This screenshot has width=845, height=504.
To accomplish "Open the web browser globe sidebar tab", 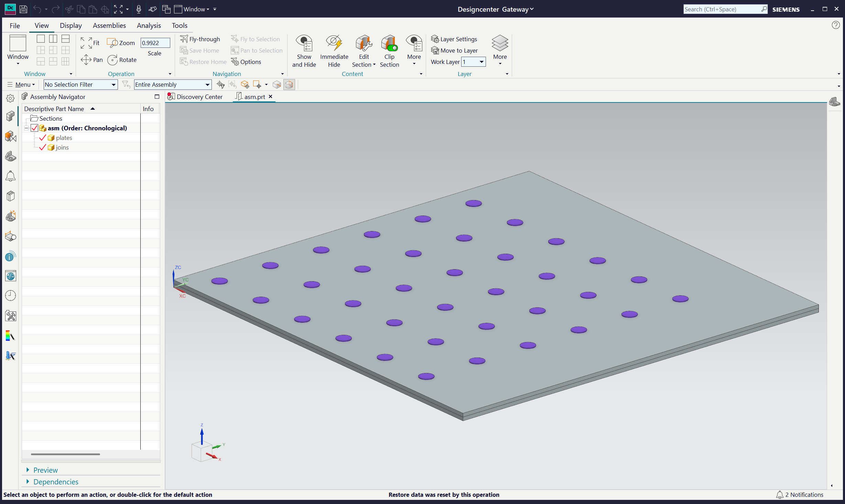I will 10,276.
